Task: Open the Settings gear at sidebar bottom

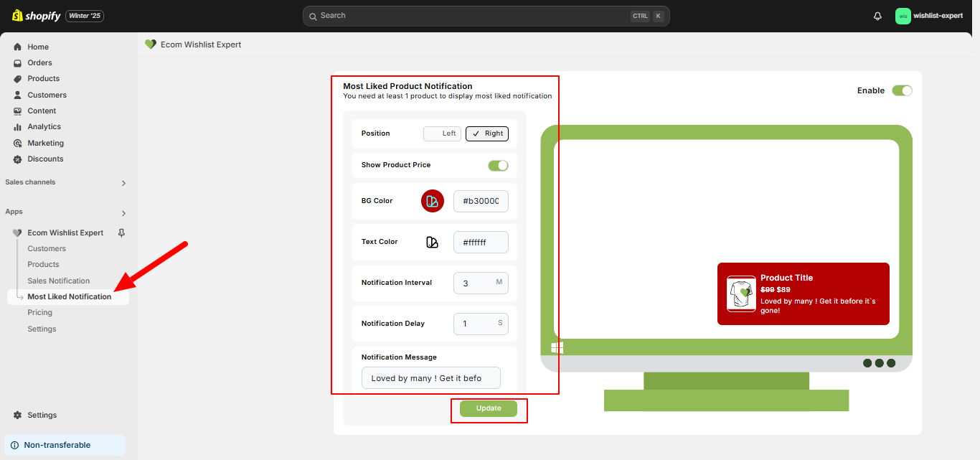Action: point(18,415)
